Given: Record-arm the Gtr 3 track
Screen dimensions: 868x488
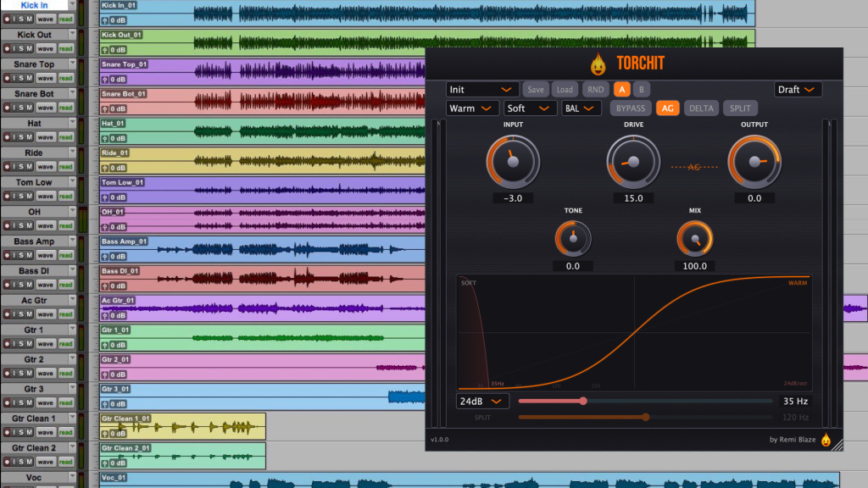Looking at the screenshot, I should 7,402.
